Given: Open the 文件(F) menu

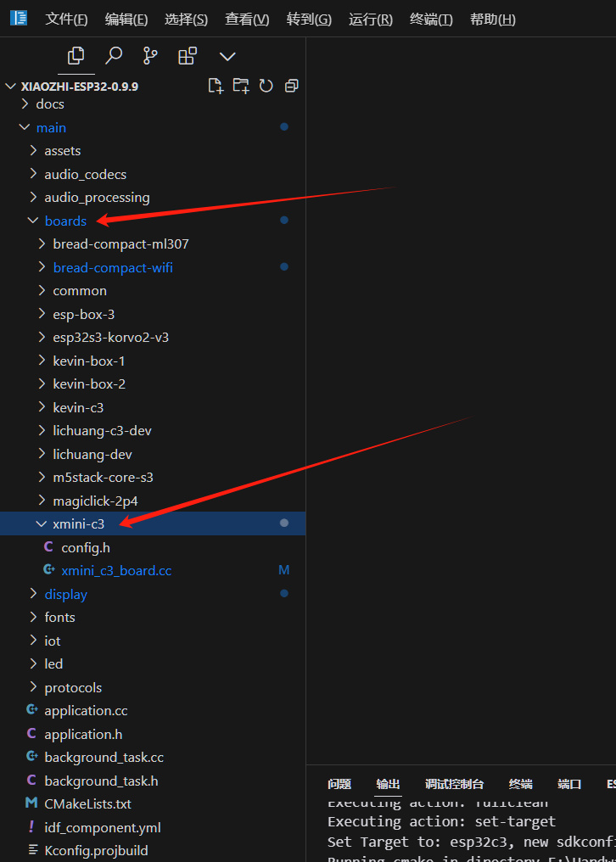Looking at the screenshot, I should pos(66,19).
